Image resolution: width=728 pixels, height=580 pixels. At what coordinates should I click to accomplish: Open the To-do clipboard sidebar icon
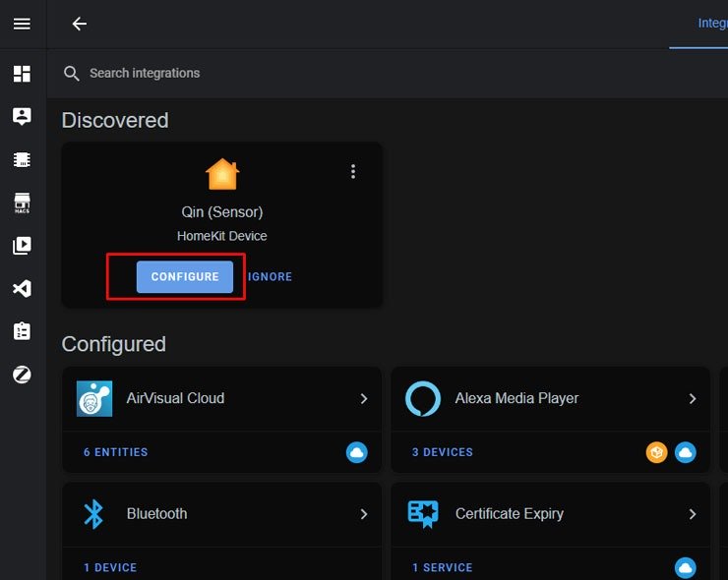coord(22,331)
